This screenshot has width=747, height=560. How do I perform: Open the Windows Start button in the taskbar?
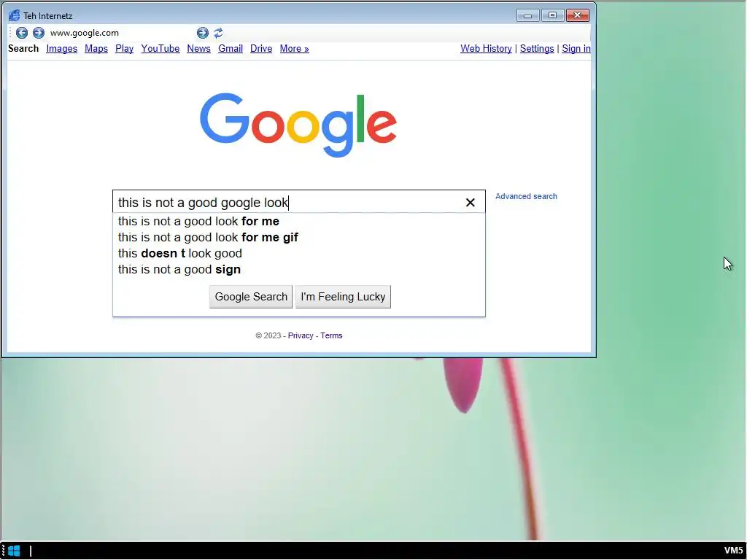pos(14,551)
